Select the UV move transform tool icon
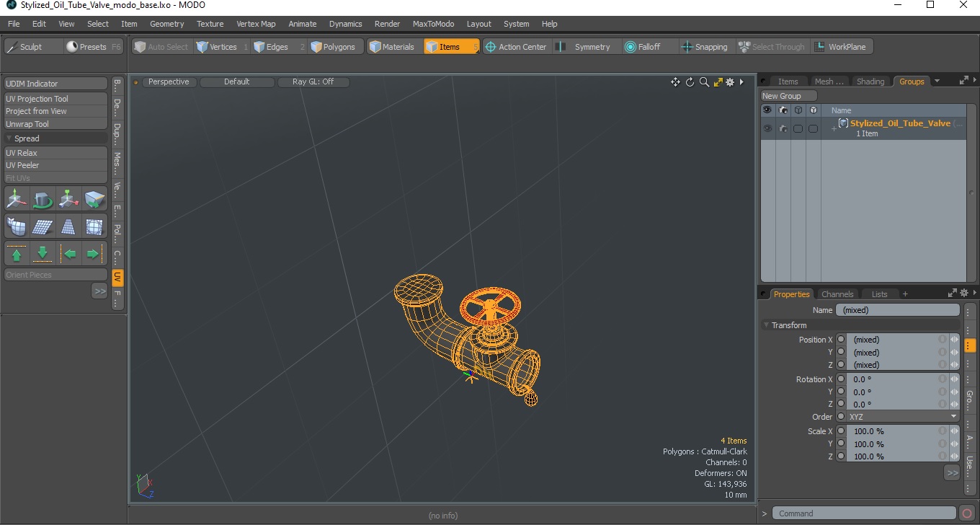Viewport: 980px width, 525px height. point(16,198)
